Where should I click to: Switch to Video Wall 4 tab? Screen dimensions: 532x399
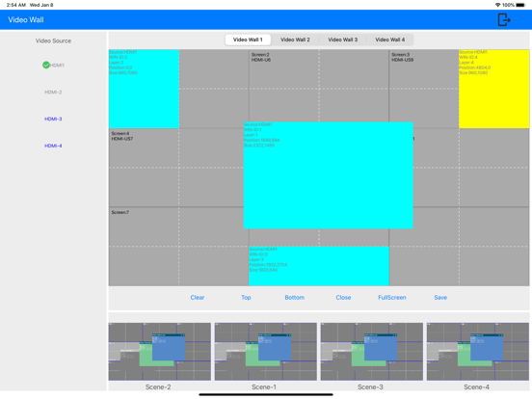click(x=389, y=40)
